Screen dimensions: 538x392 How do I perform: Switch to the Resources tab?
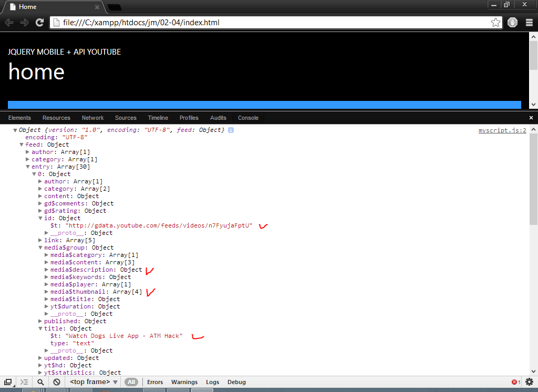click(x=56, y=118)
